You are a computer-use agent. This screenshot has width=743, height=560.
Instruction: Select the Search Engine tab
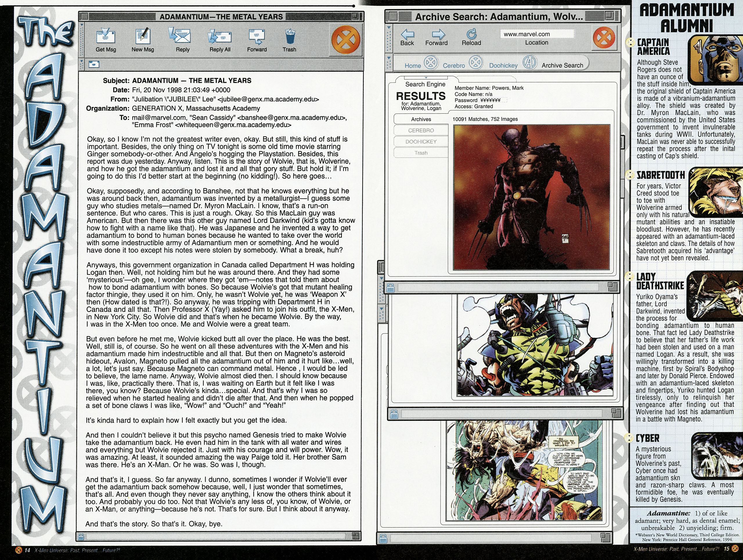tap(425, 84)
